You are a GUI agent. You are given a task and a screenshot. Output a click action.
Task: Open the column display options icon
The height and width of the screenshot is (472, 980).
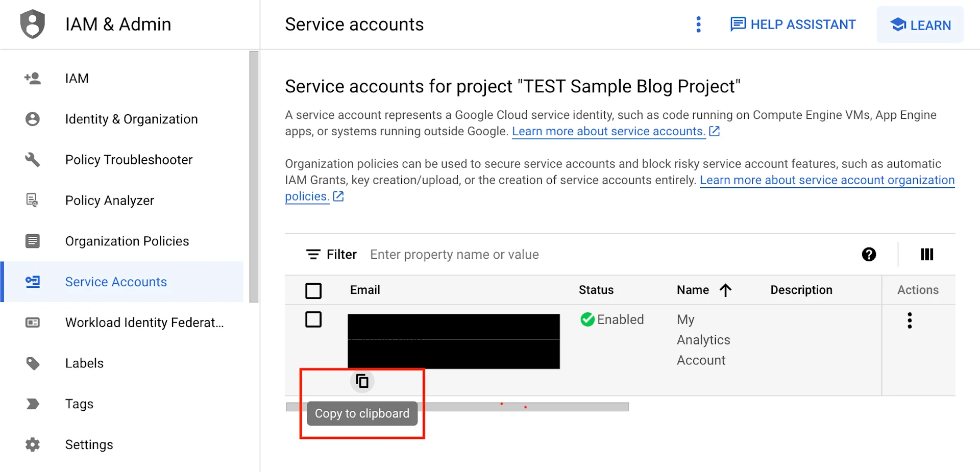[x=926, y=255]
